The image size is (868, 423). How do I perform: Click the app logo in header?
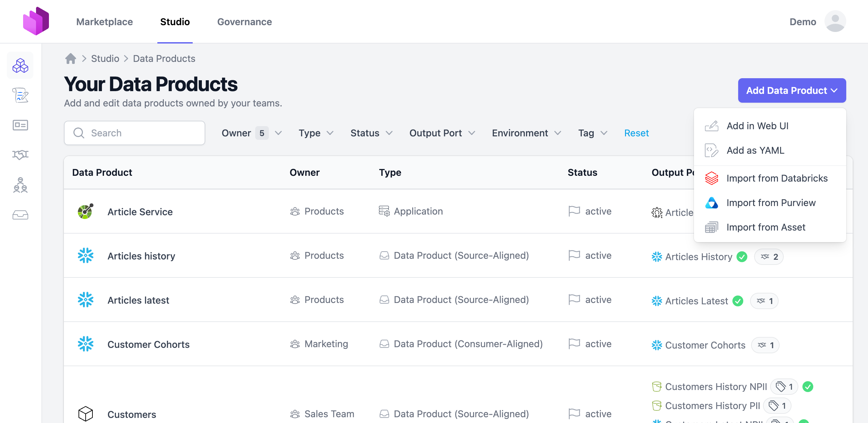click(36, 21)
